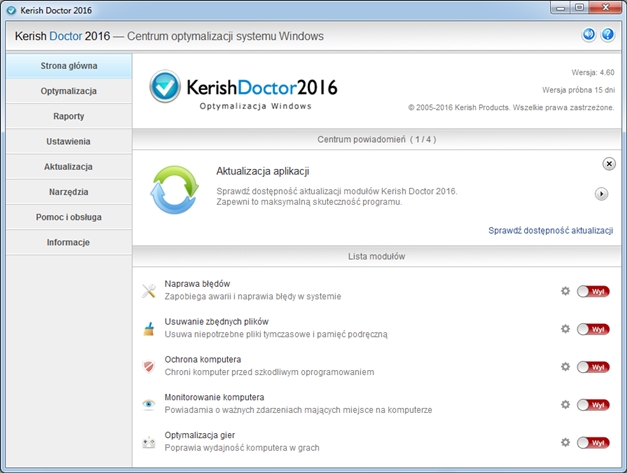The image size is (627, 473).
Task: Dismiss the Aktualizacja aplikacji notification
Action: [609, 163]
